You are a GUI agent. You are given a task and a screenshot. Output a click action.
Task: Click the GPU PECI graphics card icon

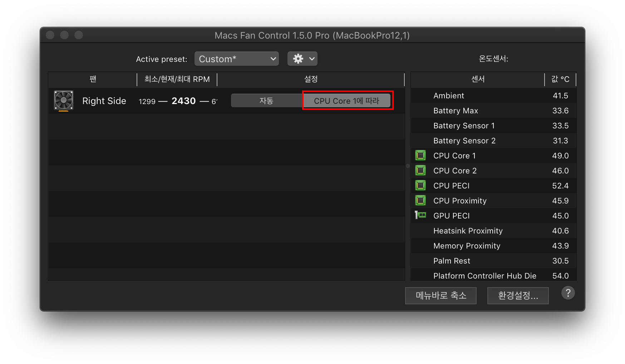tap(420, 215)
